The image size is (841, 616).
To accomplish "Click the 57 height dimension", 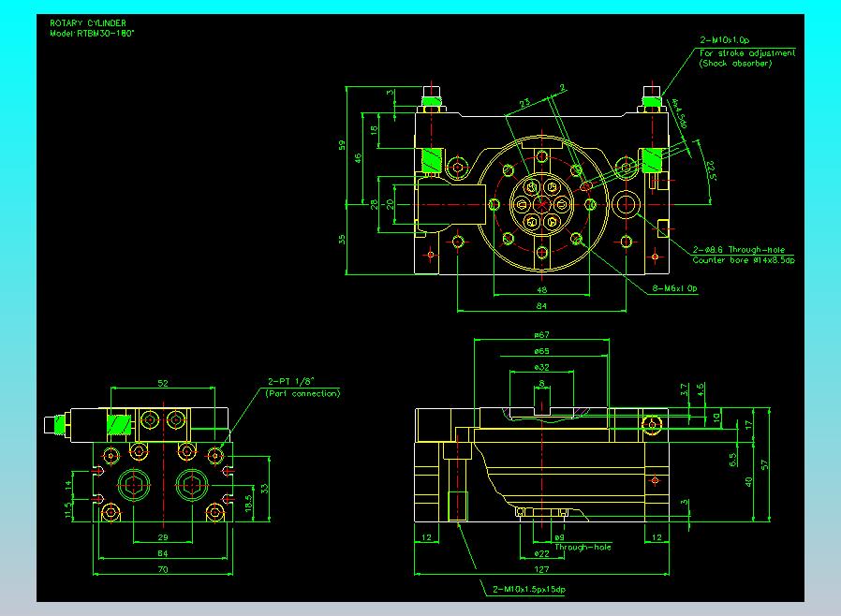I will (x=765, y=464).
